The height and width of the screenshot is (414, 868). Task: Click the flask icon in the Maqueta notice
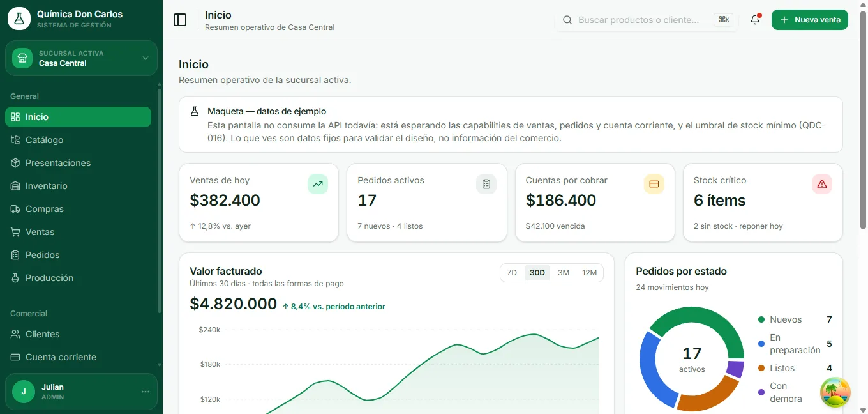click(195, 111)
